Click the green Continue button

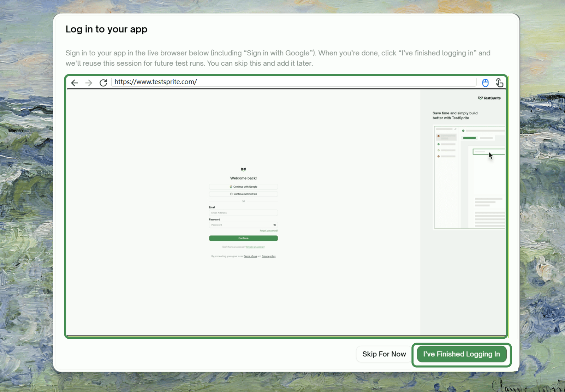[x=243, y=238]
